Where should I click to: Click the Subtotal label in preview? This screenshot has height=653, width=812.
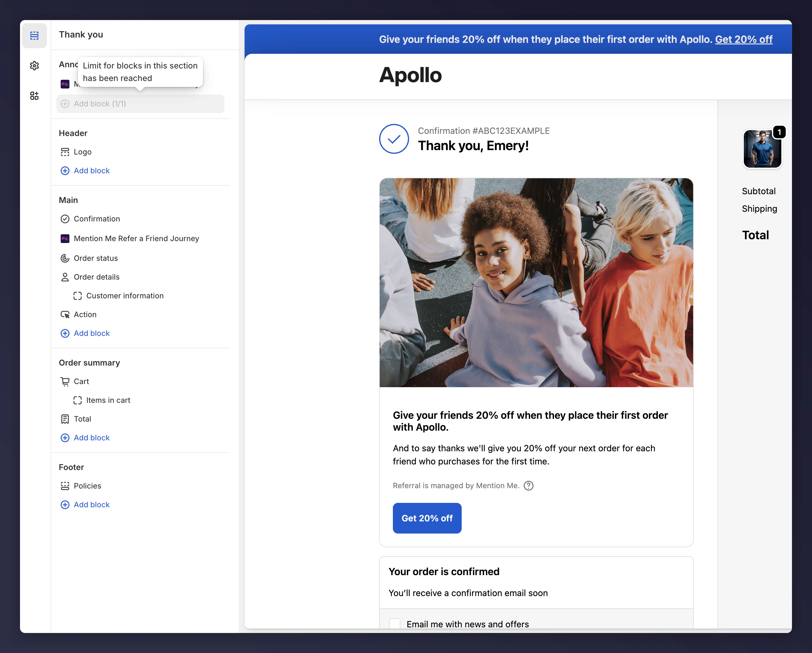pyautogui.click(x=758, y=191)
